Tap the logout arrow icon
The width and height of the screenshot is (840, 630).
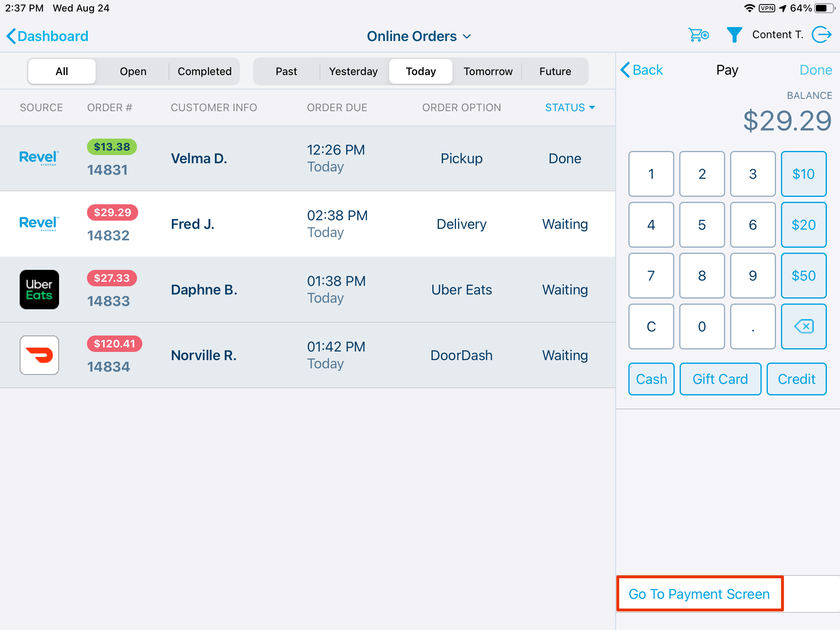(822, 35)
